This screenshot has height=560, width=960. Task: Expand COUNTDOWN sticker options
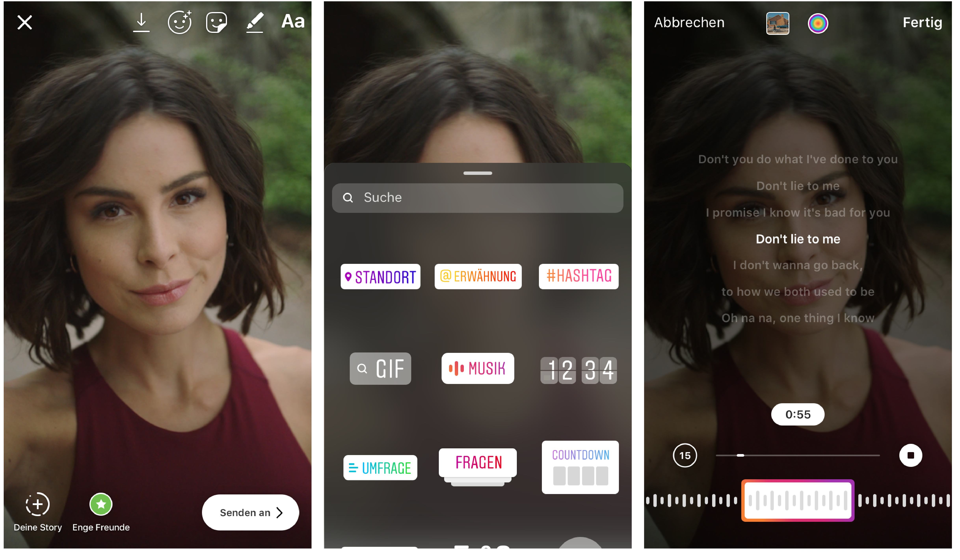click(578, 467)
